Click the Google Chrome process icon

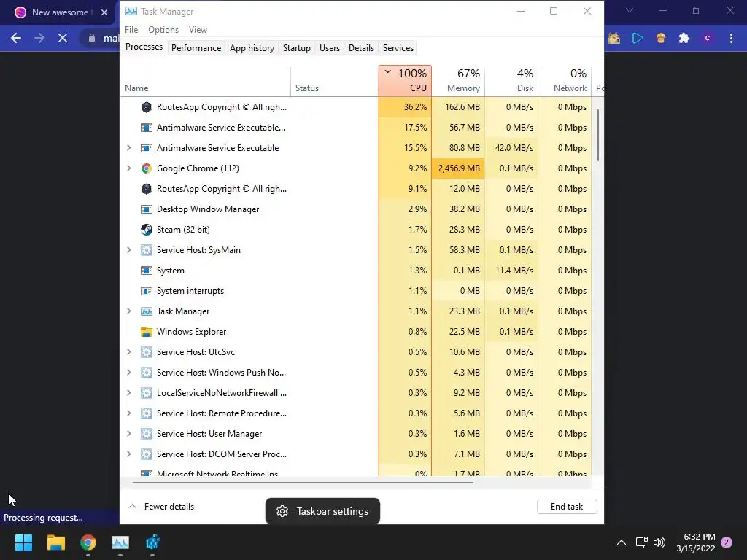coord(146,168)
